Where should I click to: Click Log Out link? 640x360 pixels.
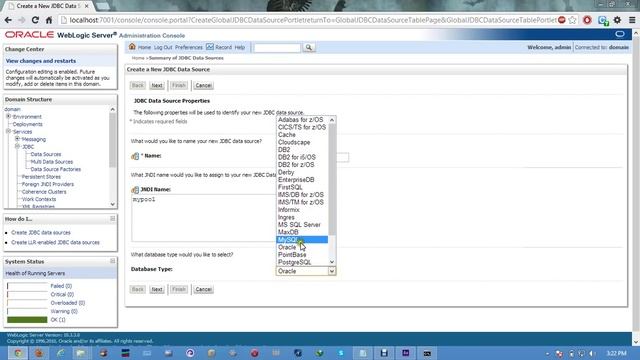[x=163, y=47]
